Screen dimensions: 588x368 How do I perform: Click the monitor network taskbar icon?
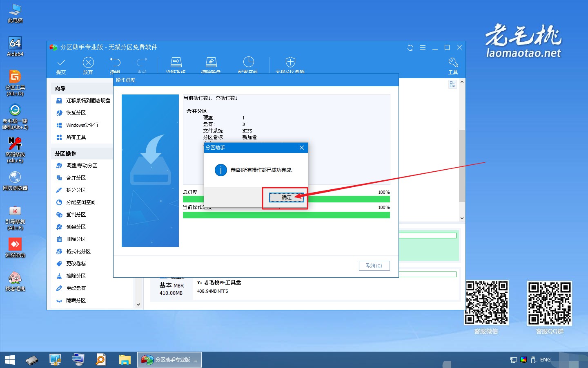(x=55, y=360)
